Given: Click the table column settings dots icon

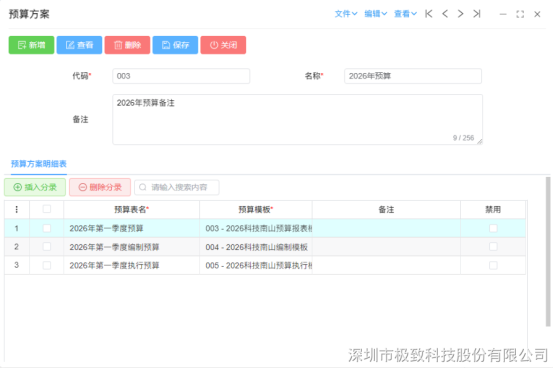Looking at the screenshot, I should coord(17,210).
